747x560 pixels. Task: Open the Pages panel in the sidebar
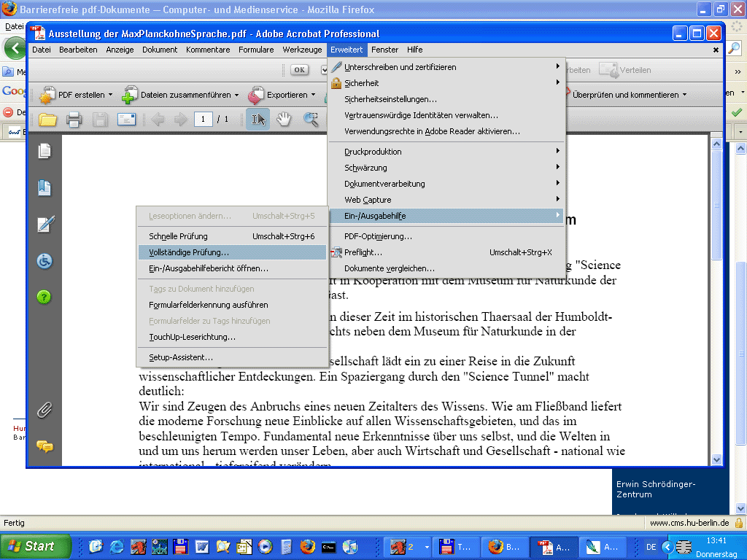point(44,152)
